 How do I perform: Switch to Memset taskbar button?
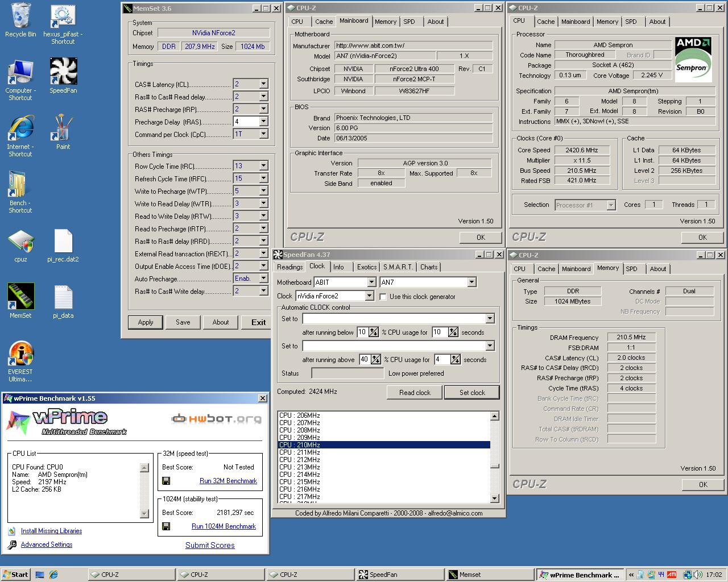point(489,575)
